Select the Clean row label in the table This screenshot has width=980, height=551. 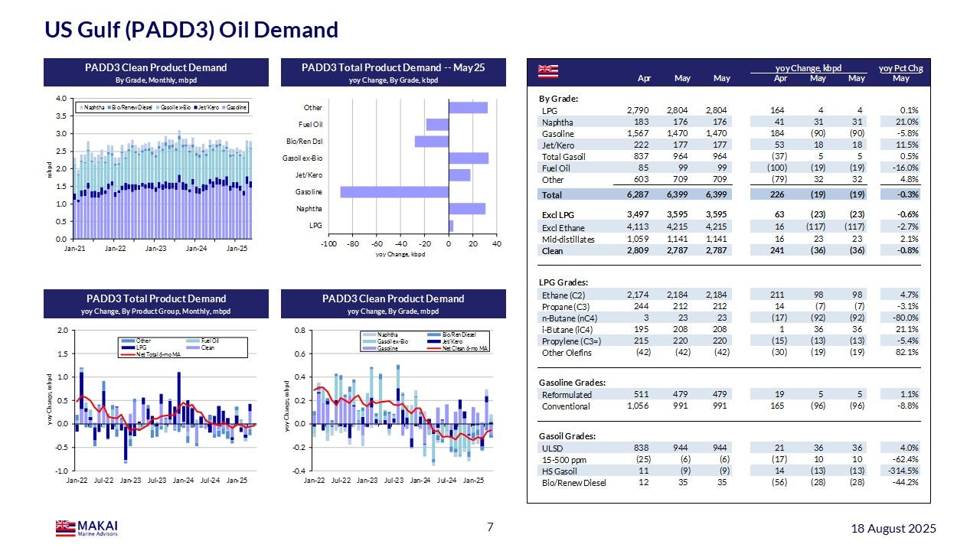(552, 250)
